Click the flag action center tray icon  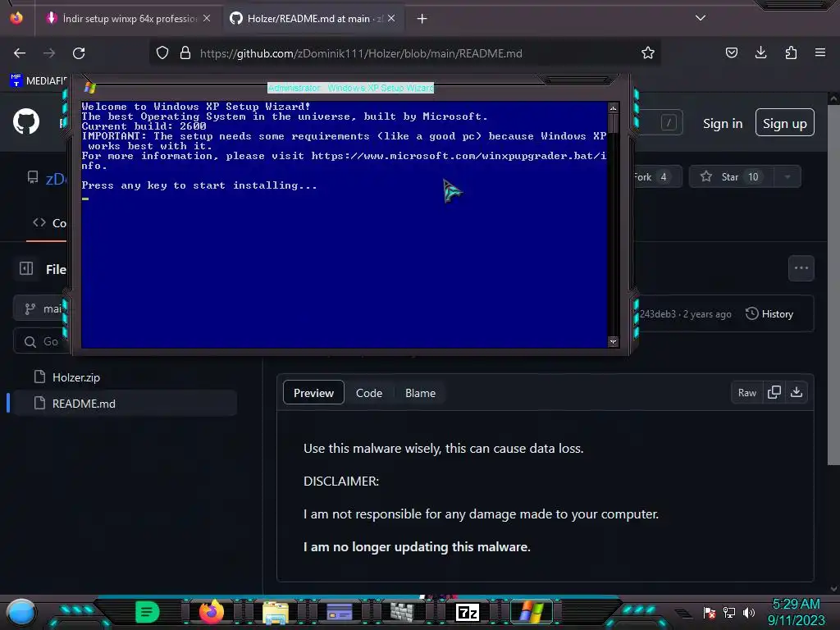[x=710, y=612]
